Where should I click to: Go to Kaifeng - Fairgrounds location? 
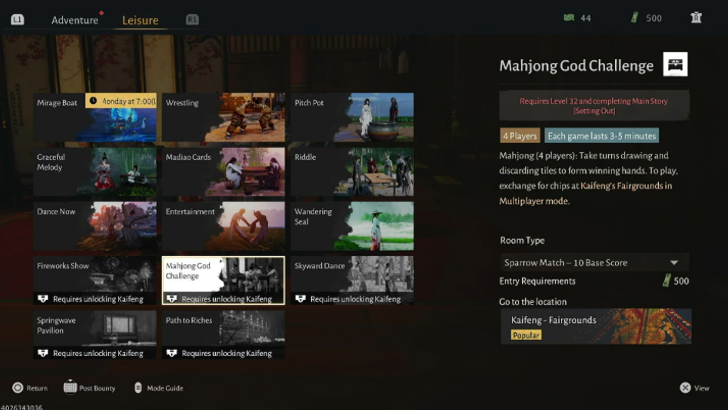point(594,327)
